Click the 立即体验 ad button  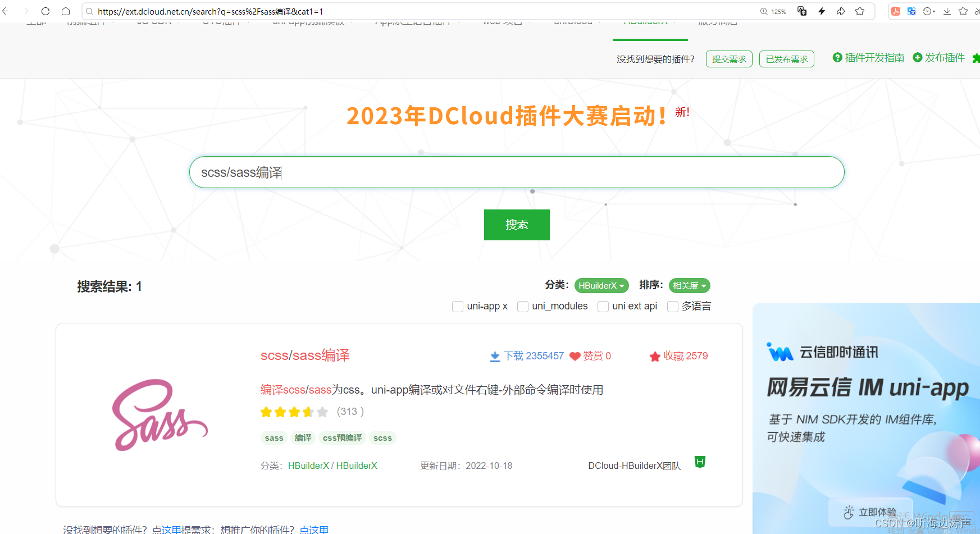pyautogui.click(x=870, y=512)
